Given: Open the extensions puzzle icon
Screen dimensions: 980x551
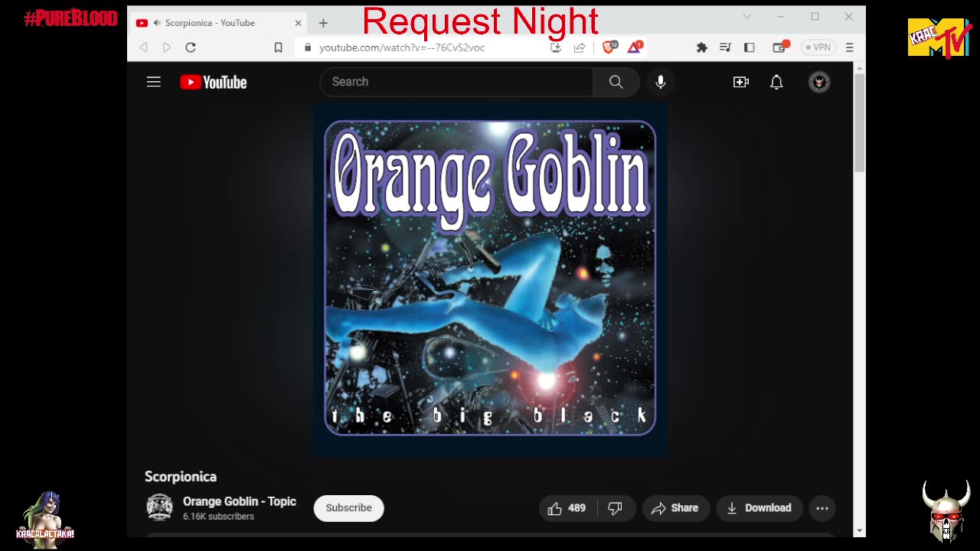Looking at the screenshot, I should point(701,47).
